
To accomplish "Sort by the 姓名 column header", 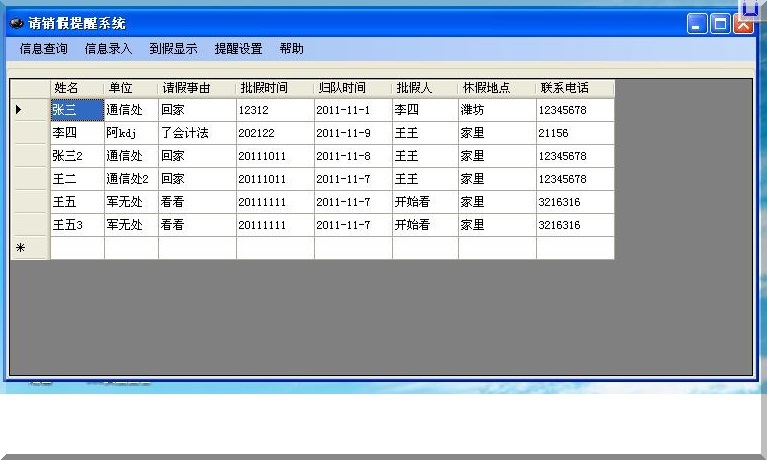I will click(x=77, y=88).
